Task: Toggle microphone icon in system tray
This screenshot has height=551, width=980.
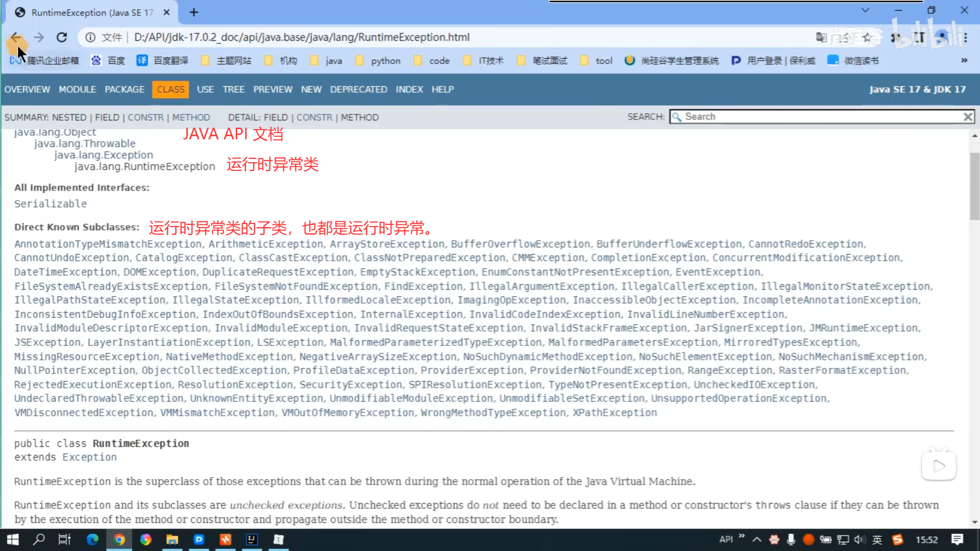Action: point(791,539)
